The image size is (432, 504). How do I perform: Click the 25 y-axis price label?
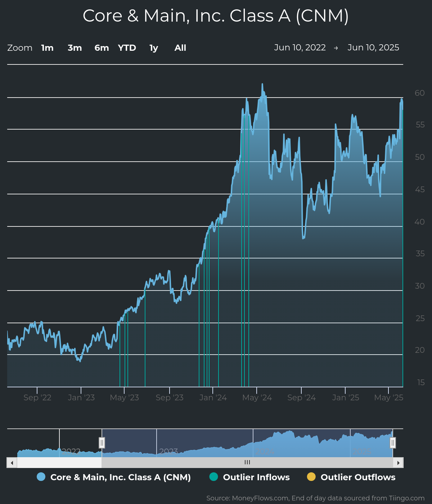point(420,318)
